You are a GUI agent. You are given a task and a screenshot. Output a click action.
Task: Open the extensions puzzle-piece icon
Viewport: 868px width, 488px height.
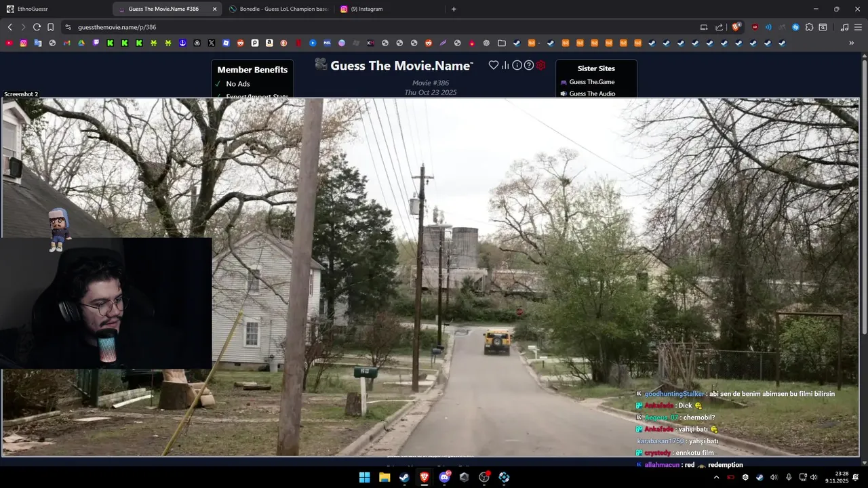(x=809, y=27)
